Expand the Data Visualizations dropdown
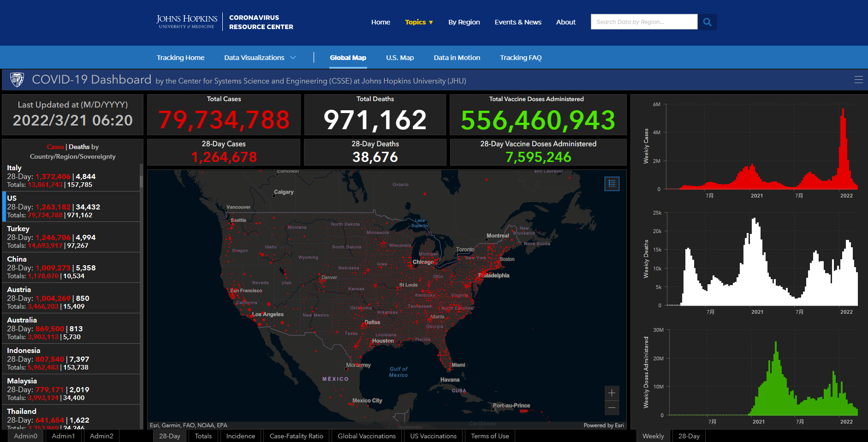Screen dimensions: 868x442 click(260, 58)
